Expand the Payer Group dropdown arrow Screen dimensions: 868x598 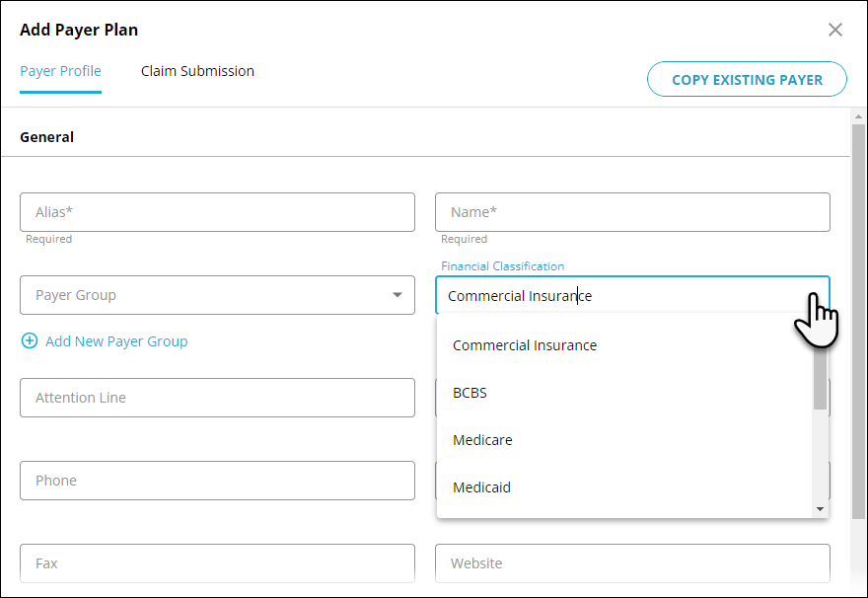point(397,295)
